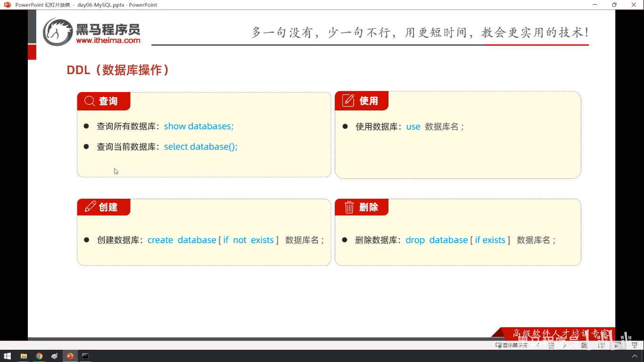Viewport: 644px width, 362px height.
Task: Go to previous slide using status bar arrow
Action: pos(538,345)
